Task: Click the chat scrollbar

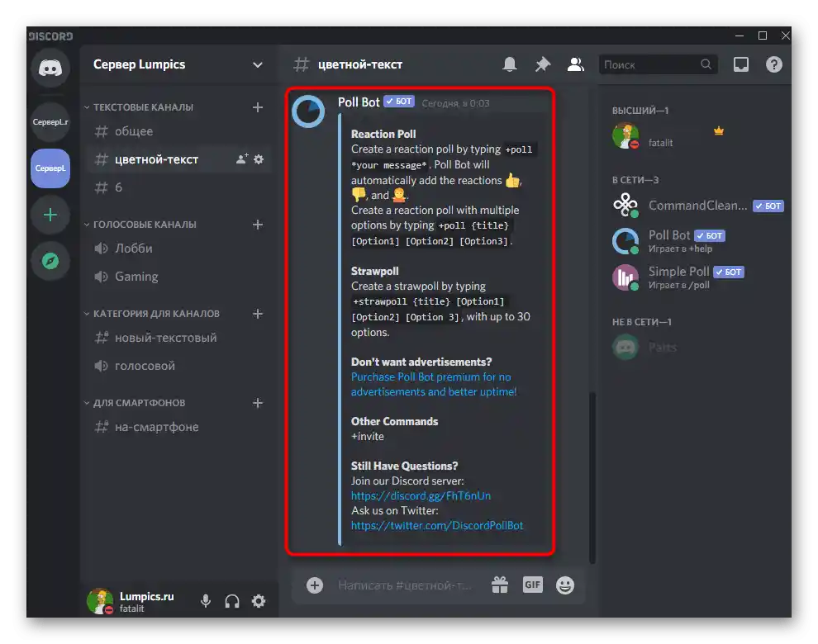Action: tap(592, 477)
